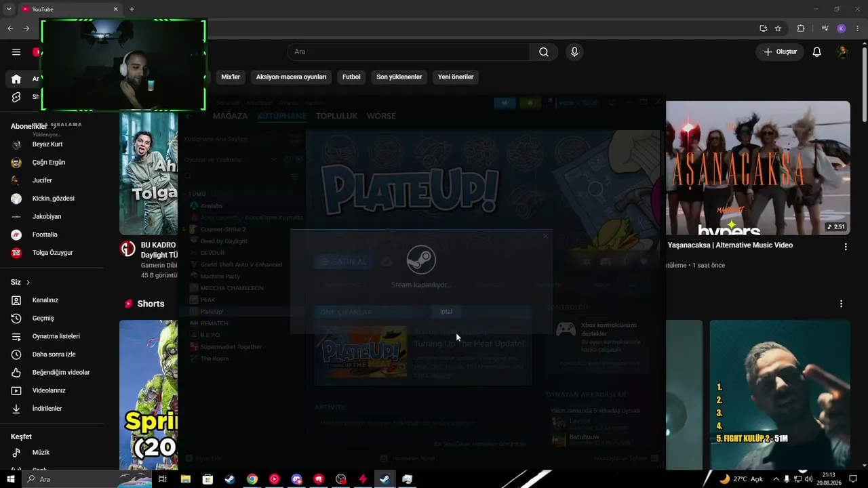The height and width of the screenshot is (488, 868).
Task: Open the taskbar volume control
Action: 808,479
